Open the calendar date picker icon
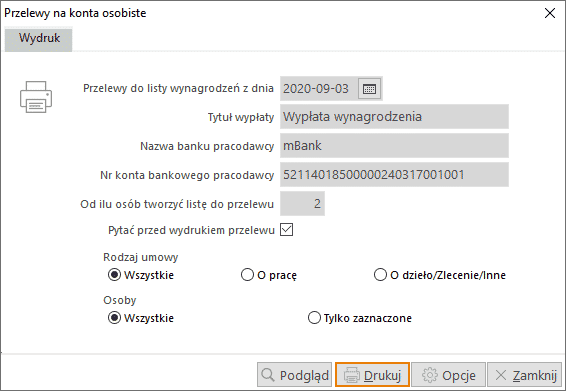The width and height of the screenshot is (566, 391). (369, 88)
